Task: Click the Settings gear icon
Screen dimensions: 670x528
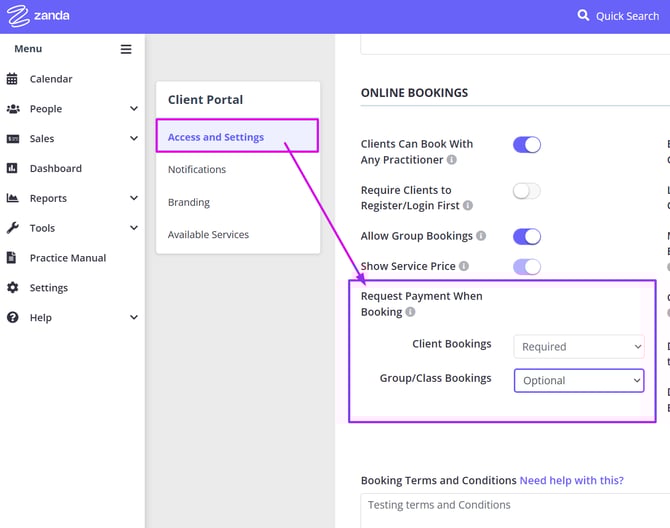Action: click(x=13, y=288)
